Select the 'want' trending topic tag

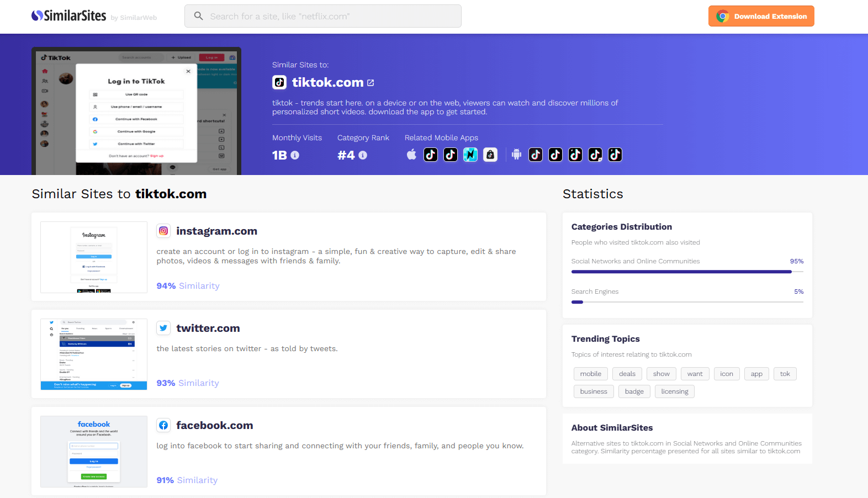click(695, 374)
